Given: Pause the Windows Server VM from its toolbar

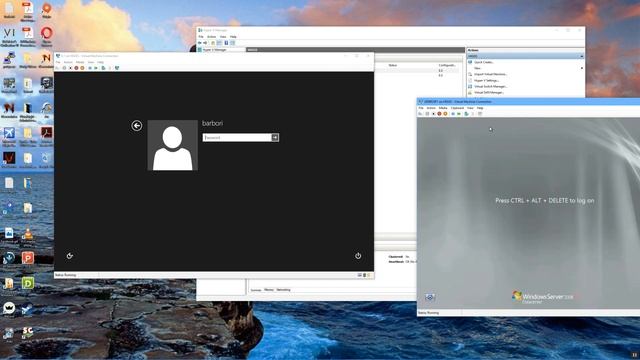Looking at the screenshot, I should pyautogui.click(x=453, y=113).
